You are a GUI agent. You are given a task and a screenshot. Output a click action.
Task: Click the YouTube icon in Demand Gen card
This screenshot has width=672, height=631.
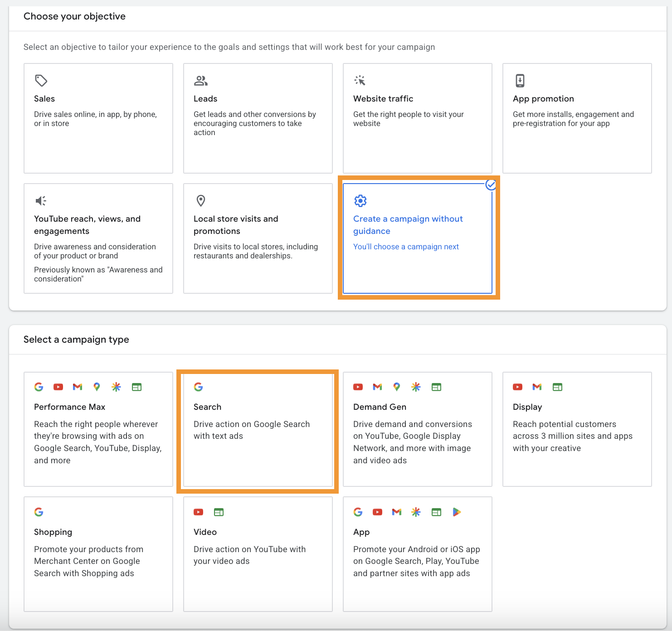coord(358,387)
